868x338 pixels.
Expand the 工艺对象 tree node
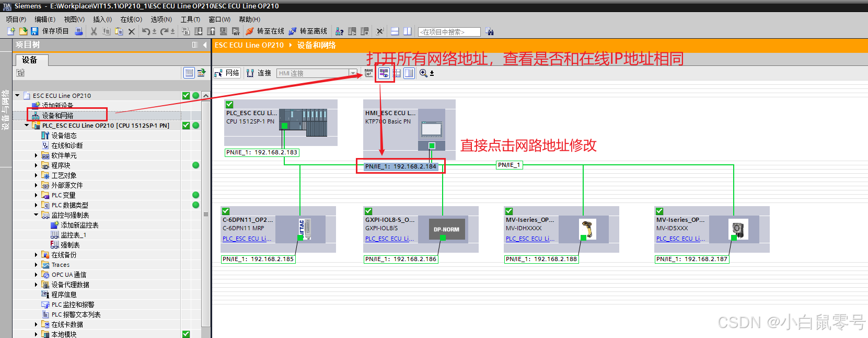tap(36, 175)
